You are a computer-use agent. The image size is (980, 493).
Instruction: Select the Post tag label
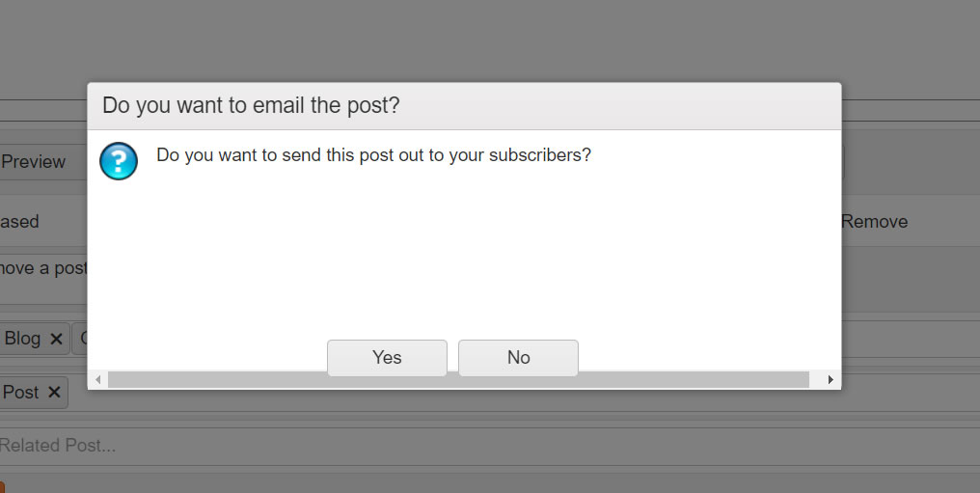click(21, 393)
